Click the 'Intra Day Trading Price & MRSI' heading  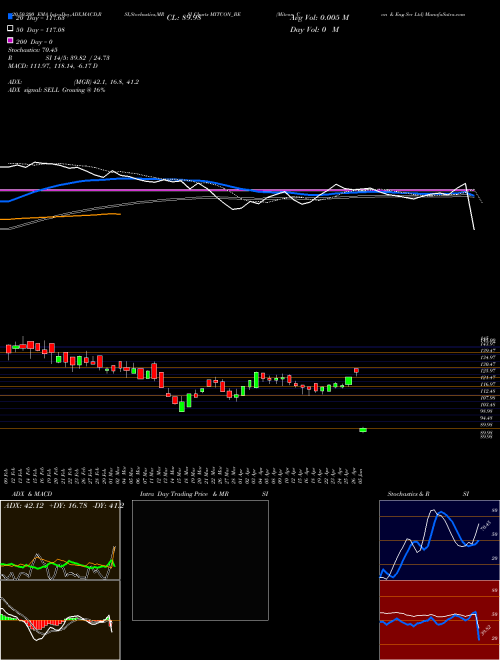204,494
